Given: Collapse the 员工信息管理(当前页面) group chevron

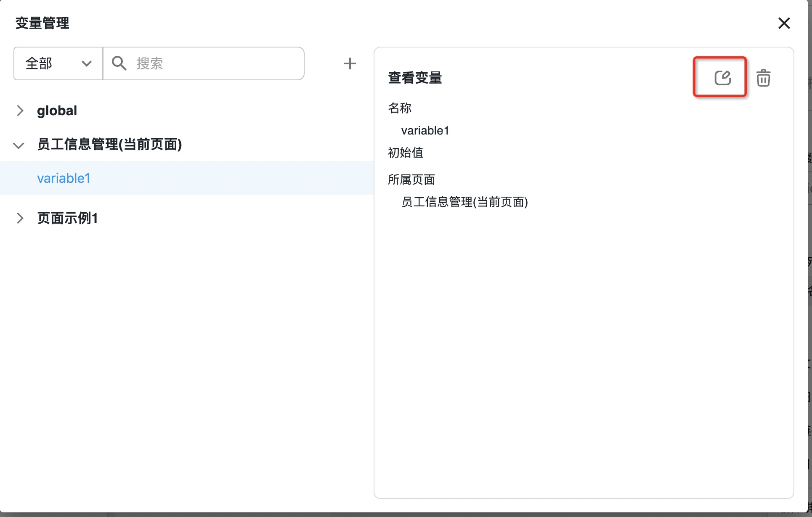Looking at the screenshot, I should coord(19,145).
